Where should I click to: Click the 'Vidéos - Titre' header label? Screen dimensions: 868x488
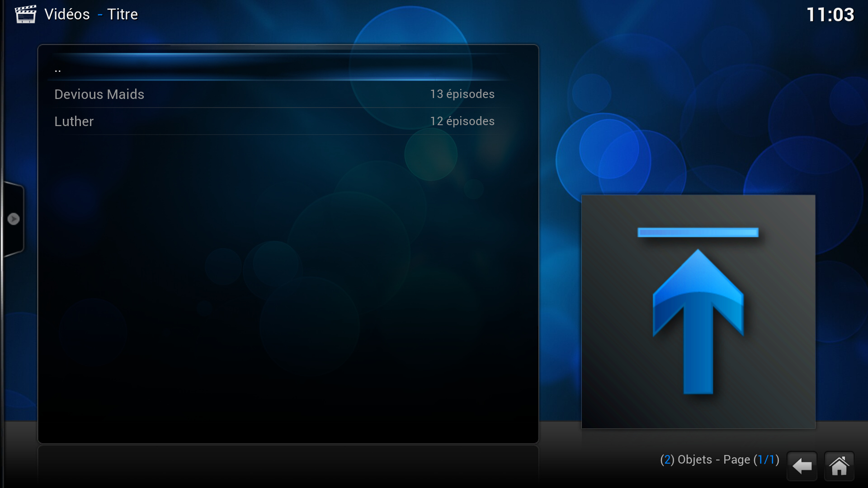coord(91,14)
